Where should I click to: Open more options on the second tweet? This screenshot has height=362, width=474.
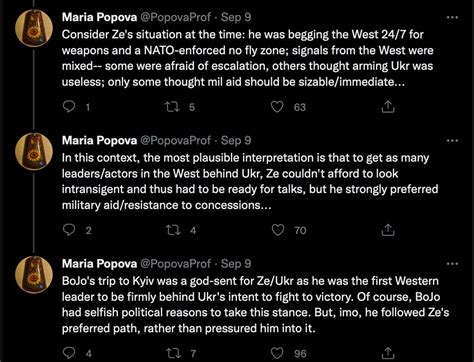452,140
